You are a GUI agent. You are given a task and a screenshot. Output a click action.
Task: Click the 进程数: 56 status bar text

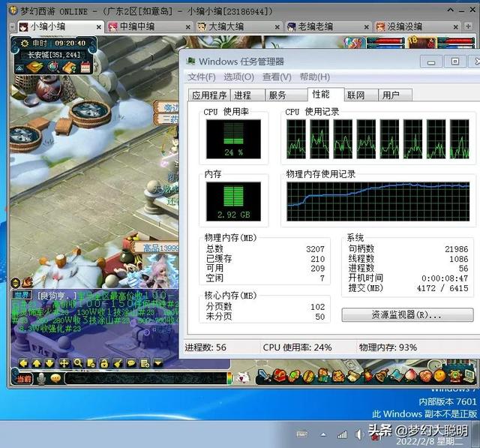pos(205,347)
